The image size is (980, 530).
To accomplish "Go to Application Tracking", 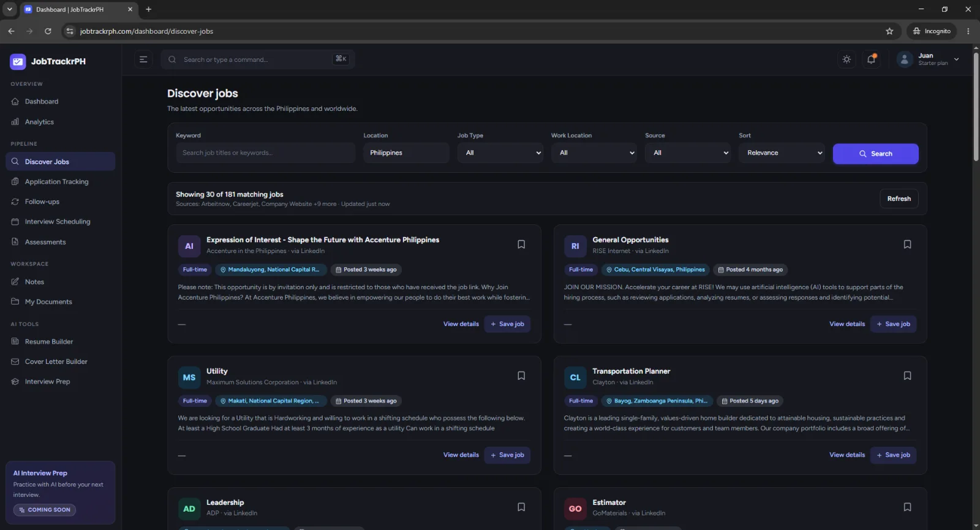I will coord(60,182).
